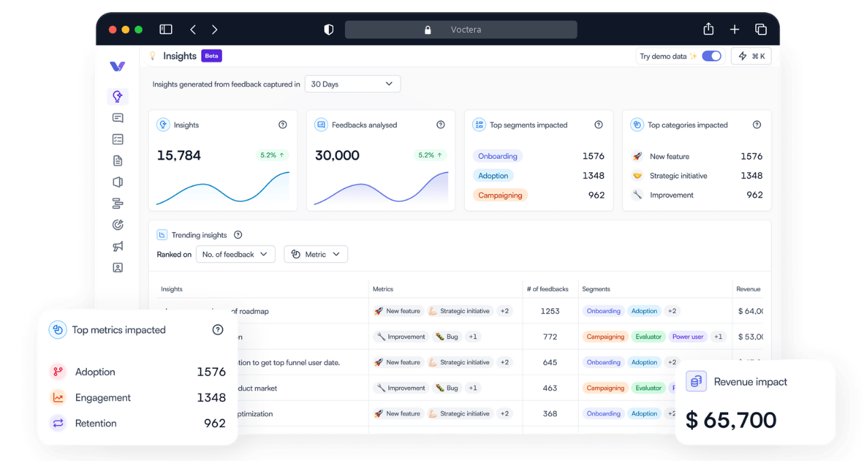
Task: Open the megaphone announcements icon in the sidebar
Action: (x=117, y=246)
